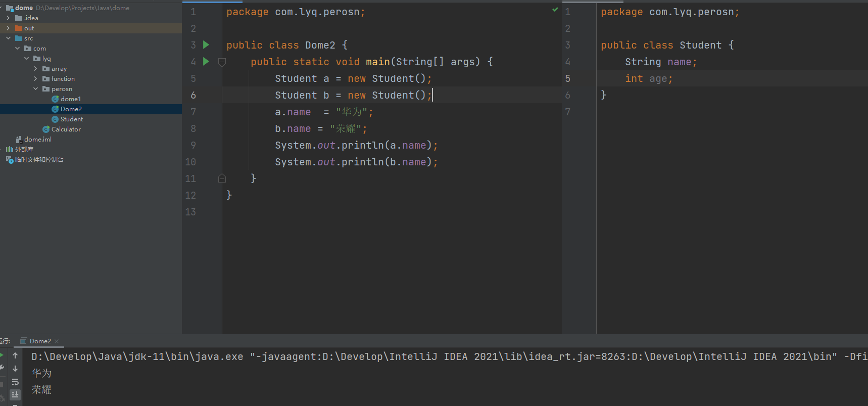Fold the main method at its closing brace

[222, 178]
